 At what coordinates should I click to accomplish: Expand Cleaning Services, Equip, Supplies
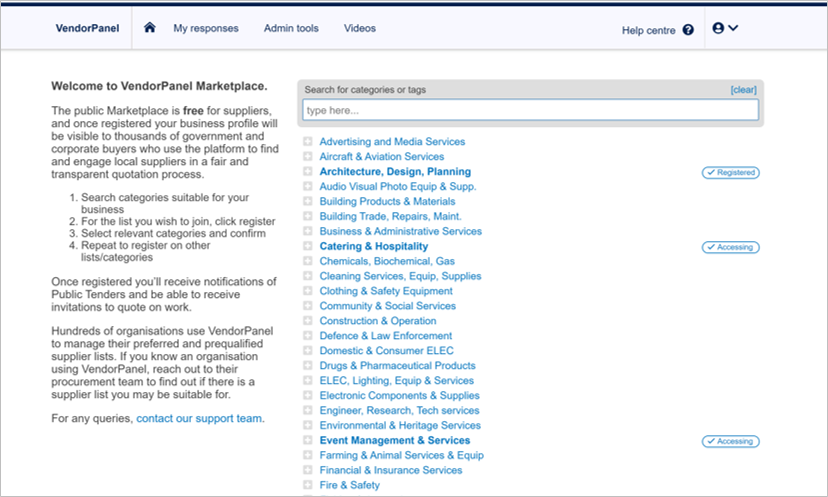click(308, 276)
